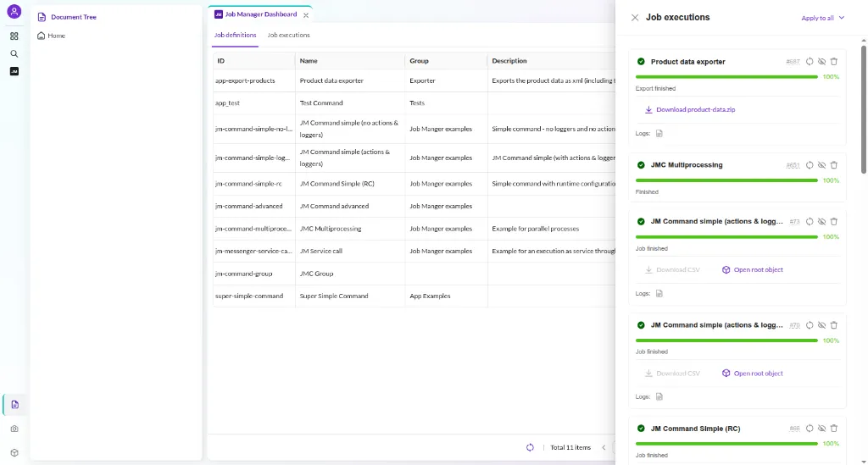Toggle visibility of JM Command Simple (RC)
Image resolution: width=868 pixels, height=465 pixels.
click(822, 429)
